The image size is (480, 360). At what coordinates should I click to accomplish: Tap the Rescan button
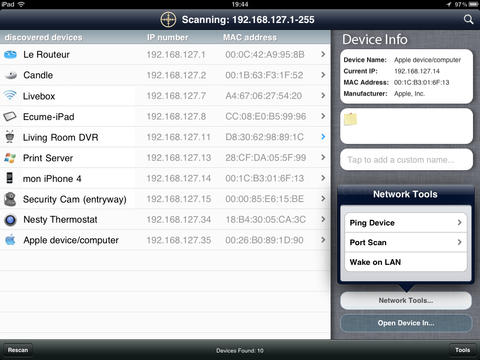pos(18,350)
